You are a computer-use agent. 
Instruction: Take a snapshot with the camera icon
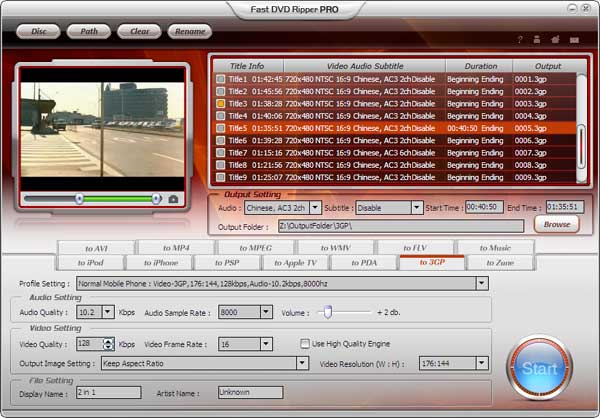(x=173, y=199)
